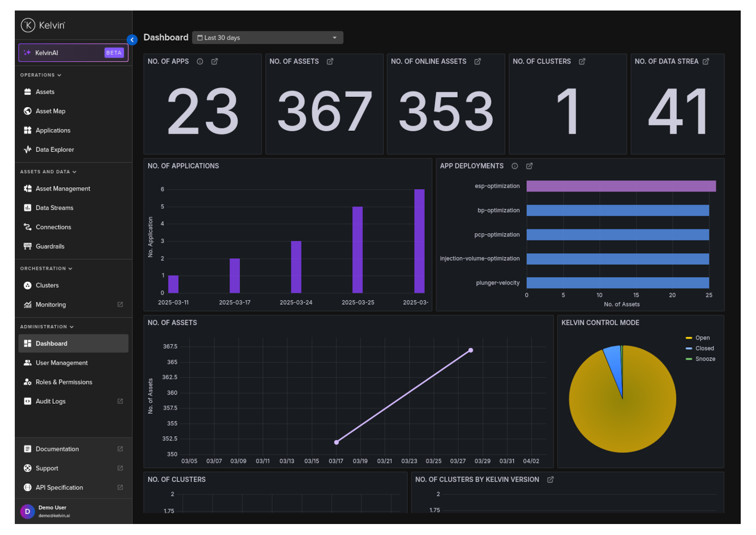Image resolution: width=756 pixels, height=535 pixels.
Task: Collapse sidebar with blue arrow button
Action: point(132,40)
